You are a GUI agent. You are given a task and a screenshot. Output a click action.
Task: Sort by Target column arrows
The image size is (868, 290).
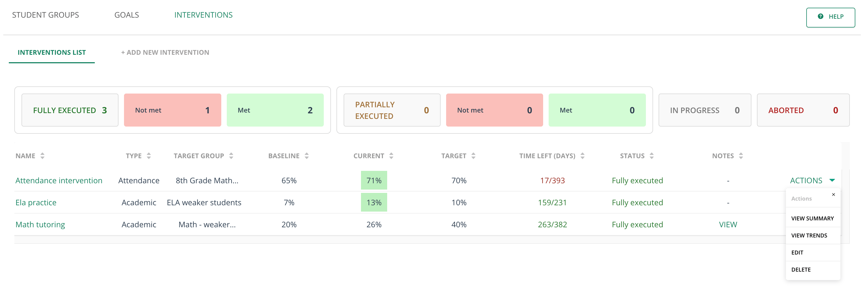click(473, 156)
